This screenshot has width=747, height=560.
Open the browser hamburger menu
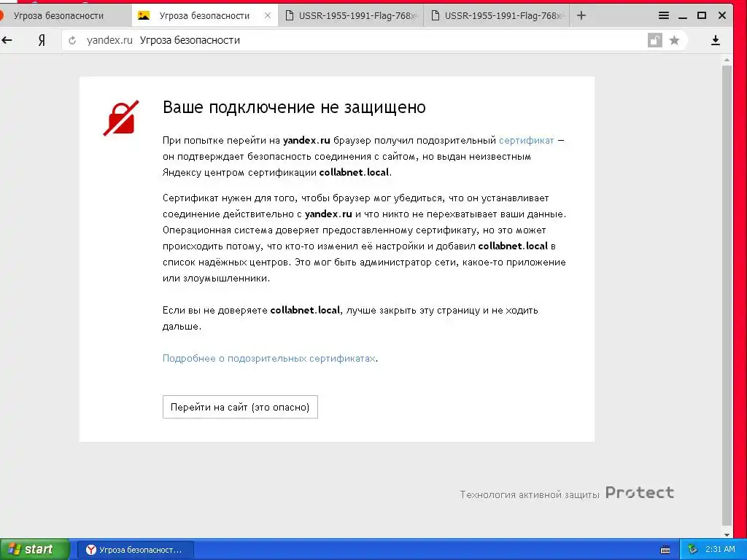point(664,16)
